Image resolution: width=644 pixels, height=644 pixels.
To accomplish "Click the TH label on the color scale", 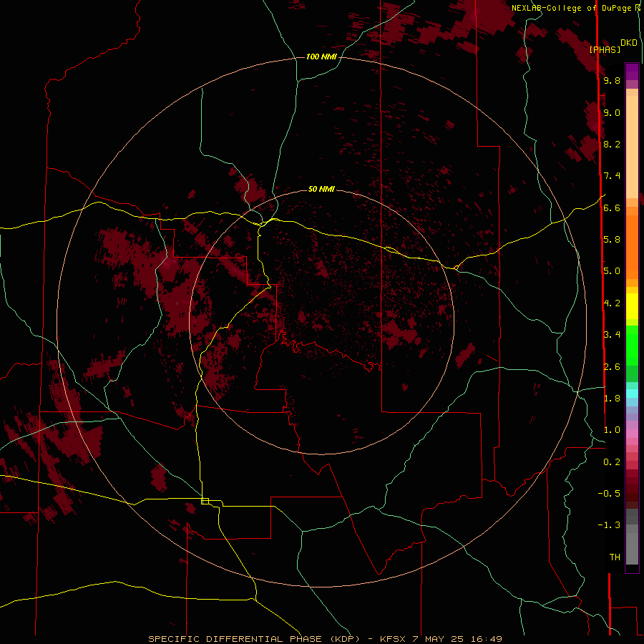I will [615, 557].
